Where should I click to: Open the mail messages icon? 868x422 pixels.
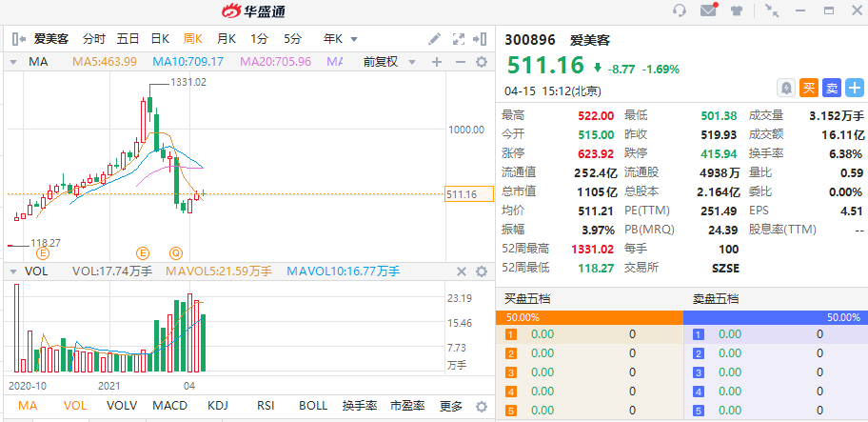[708, 11]
